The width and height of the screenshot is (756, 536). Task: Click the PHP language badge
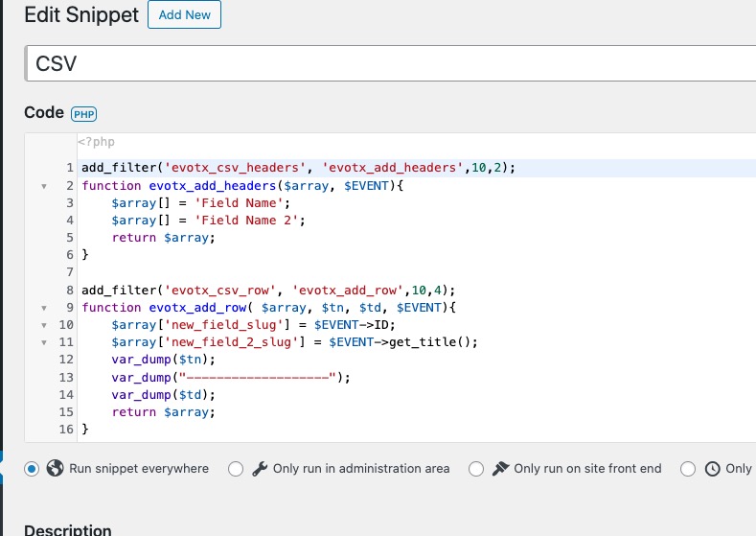click(x=84, y=114)
